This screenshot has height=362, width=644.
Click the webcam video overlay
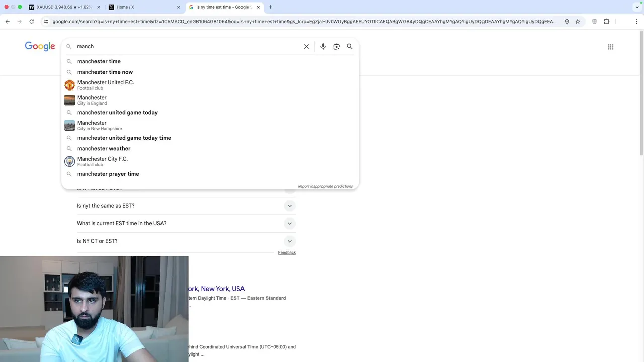tap(94, 309)
